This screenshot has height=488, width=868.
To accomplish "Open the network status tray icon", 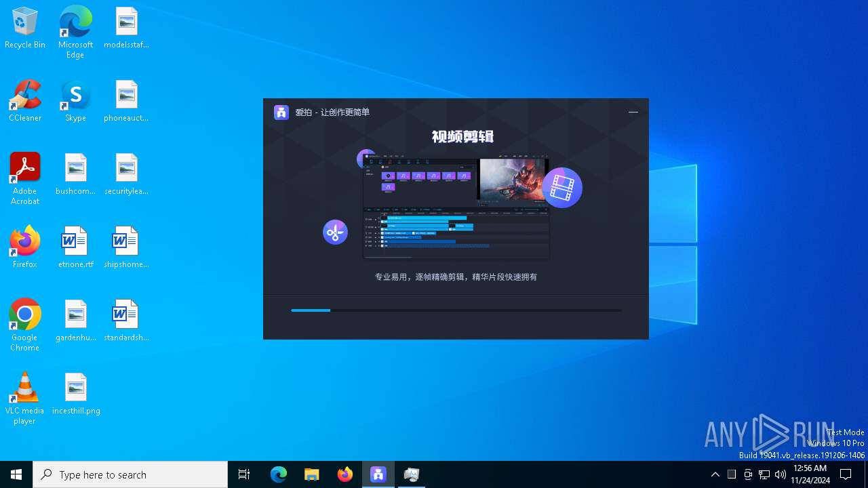I will 764,474.
